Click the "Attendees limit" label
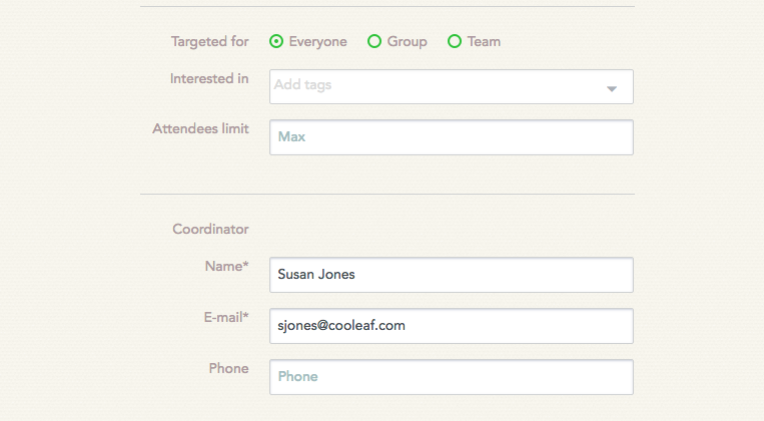This screenshot has width=764, height=421. click(200, 129)
